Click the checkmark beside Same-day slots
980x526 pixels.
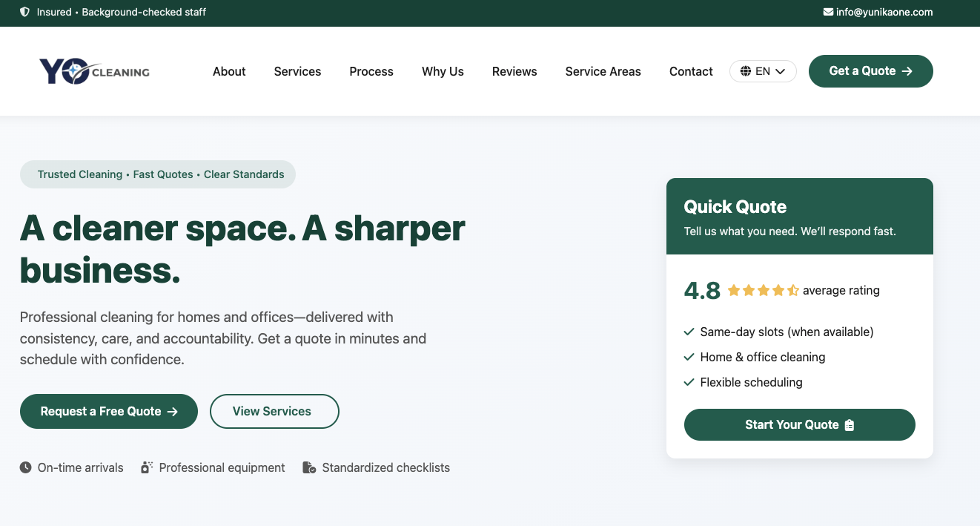pyautogui.click(x=689, y=332)
